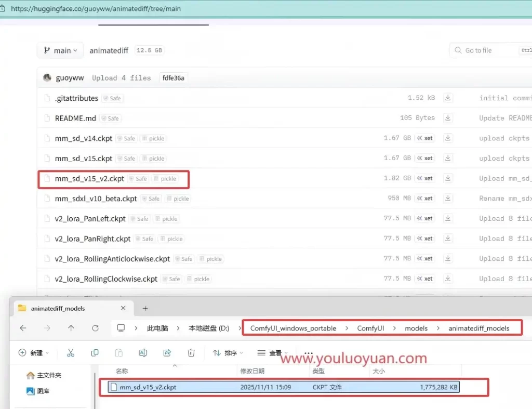Download mm_sd_v14.ckpt with its download icon
Screen dimensions: 532x409
coord(448,138)
